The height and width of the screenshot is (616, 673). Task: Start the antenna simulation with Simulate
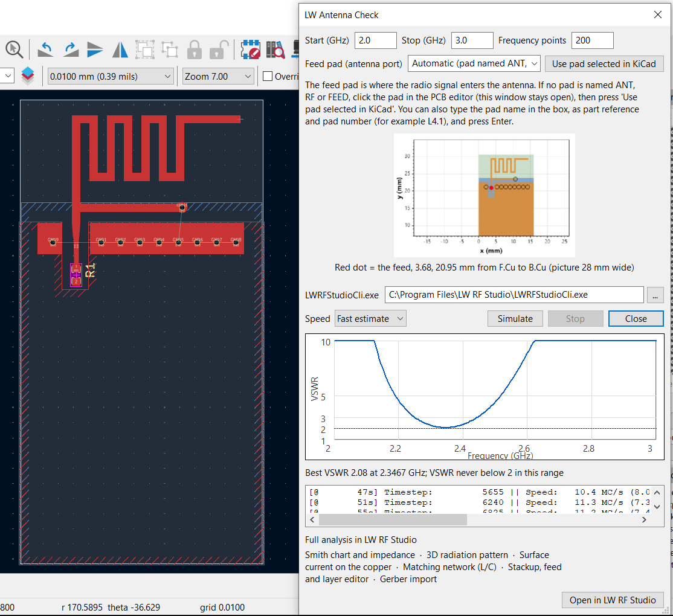515,319
